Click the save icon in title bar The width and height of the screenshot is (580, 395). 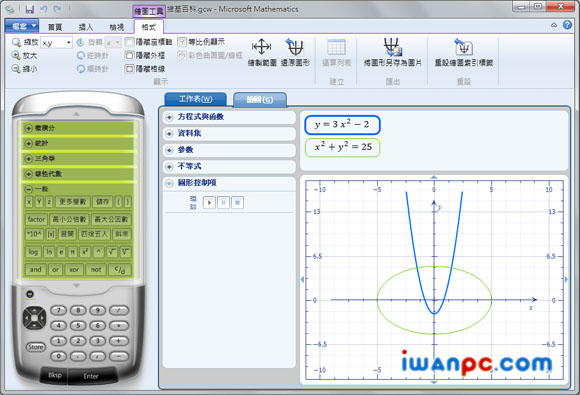30,9
